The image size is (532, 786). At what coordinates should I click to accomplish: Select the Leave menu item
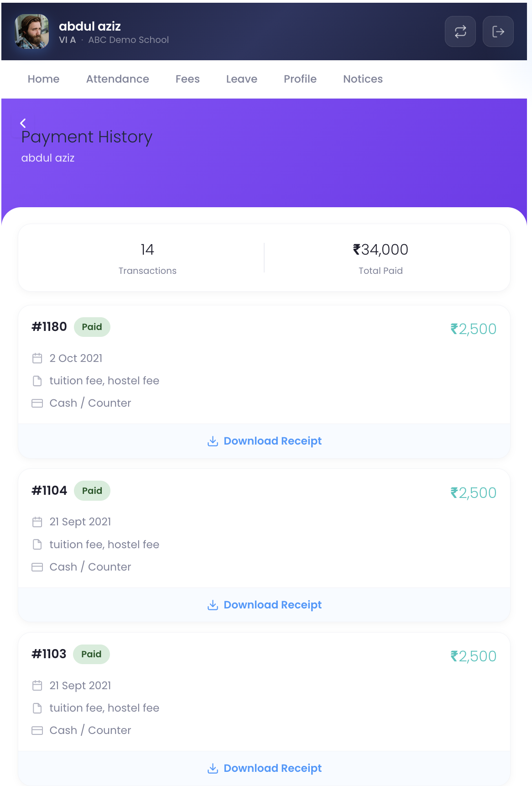click(x=241, y=79)
